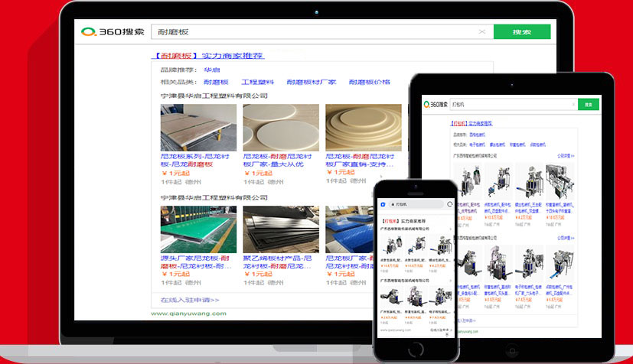
Task: Expand the second 公司详情>> link on tablet
Action: point(566,238)
